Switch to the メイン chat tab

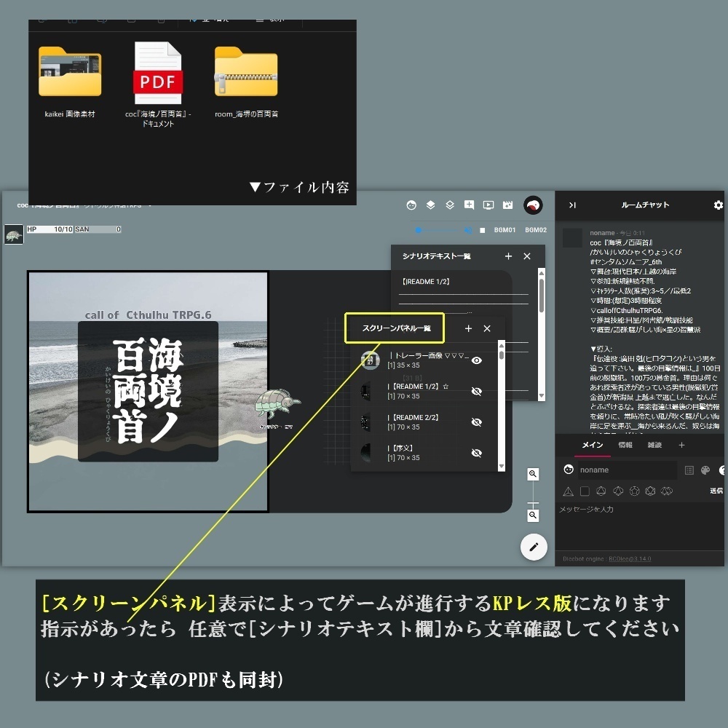593,446
